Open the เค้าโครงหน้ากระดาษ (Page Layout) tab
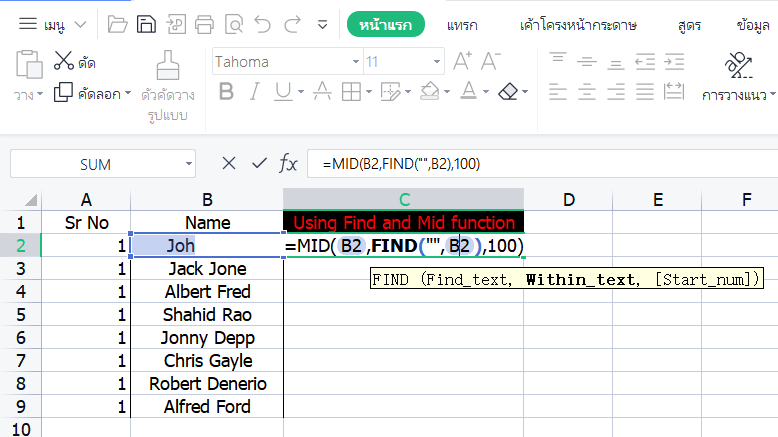 tap(578, 25)
